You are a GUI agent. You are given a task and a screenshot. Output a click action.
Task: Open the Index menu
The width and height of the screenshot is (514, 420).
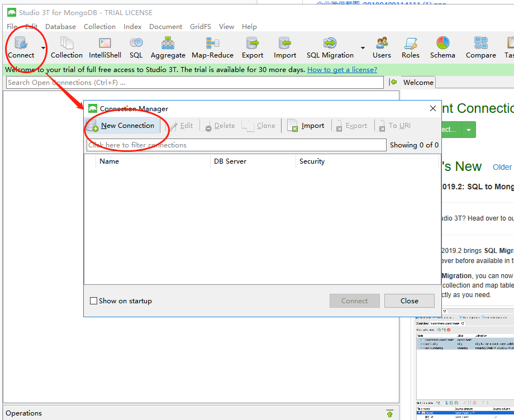click(132, 27)
